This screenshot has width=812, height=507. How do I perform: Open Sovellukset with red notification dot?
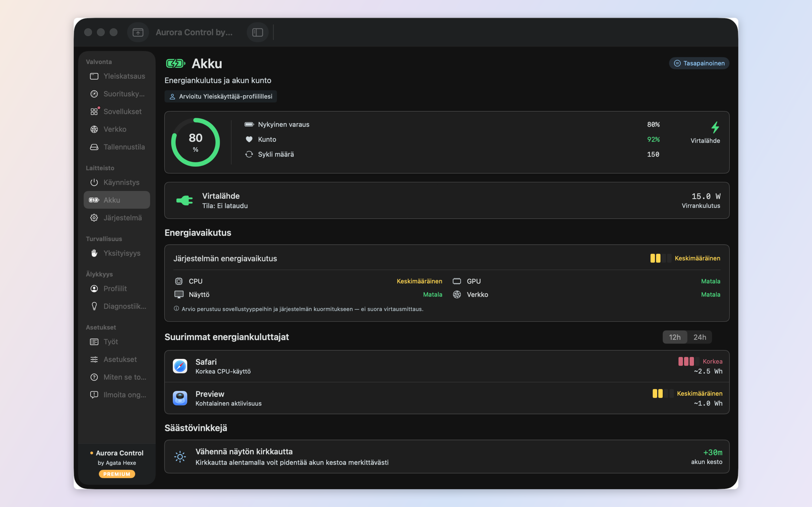coord(117,111)
